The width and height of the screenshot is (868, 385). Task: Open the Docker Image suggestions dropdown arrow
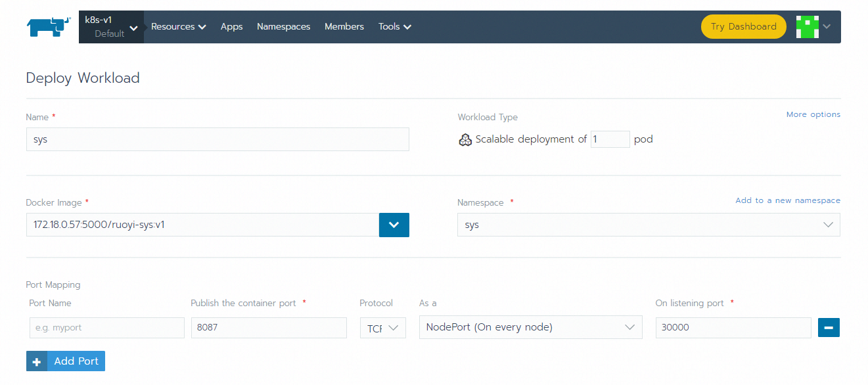tap(394, 225)
